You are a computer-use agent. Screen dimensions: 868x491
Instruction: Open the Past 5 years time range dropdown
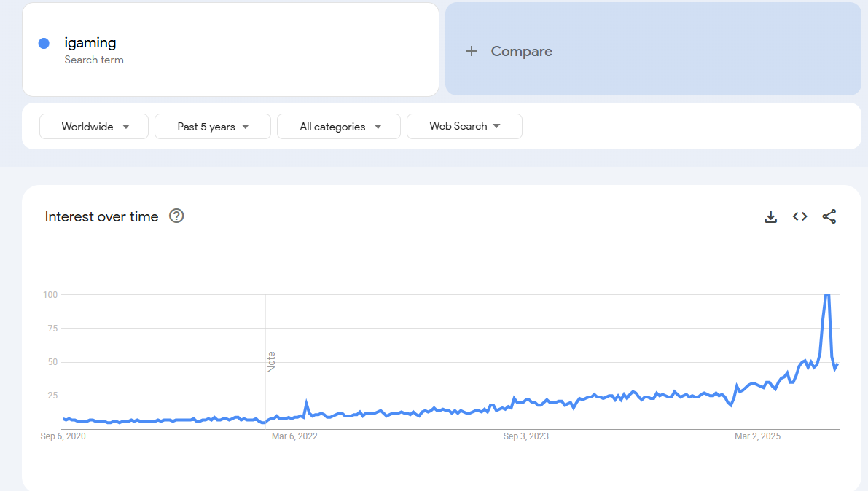pos(213,127)
